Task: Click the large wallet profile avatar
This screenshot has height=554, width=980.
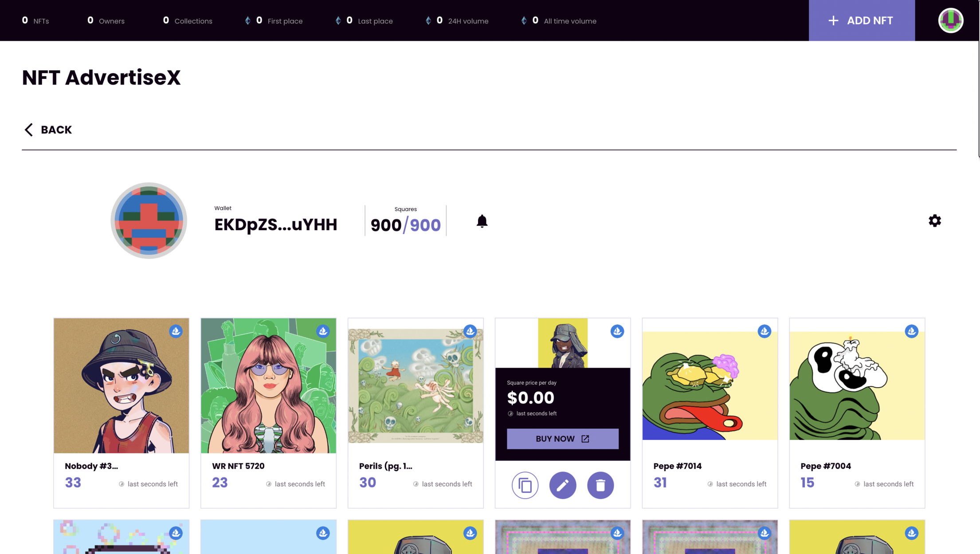Action: pos(149,220)
